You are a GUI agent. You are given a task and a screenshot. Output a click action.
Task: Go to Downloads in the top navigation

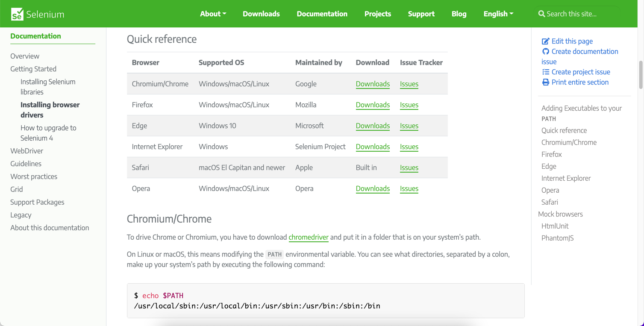(x=261, y=14)
